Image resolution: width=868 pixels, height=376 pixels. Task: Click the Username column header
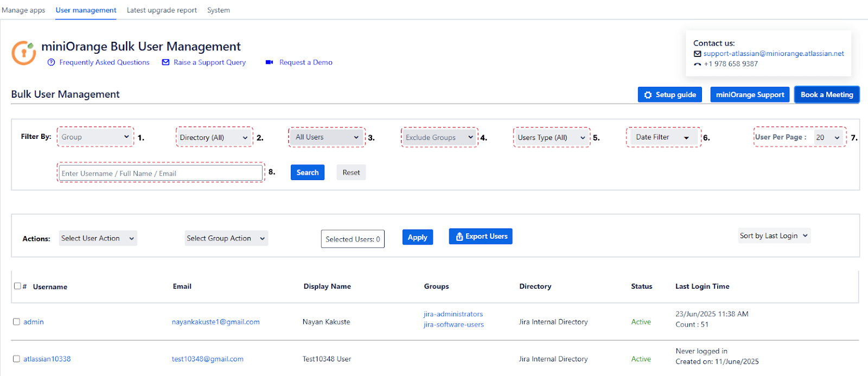tap(50, 286)
